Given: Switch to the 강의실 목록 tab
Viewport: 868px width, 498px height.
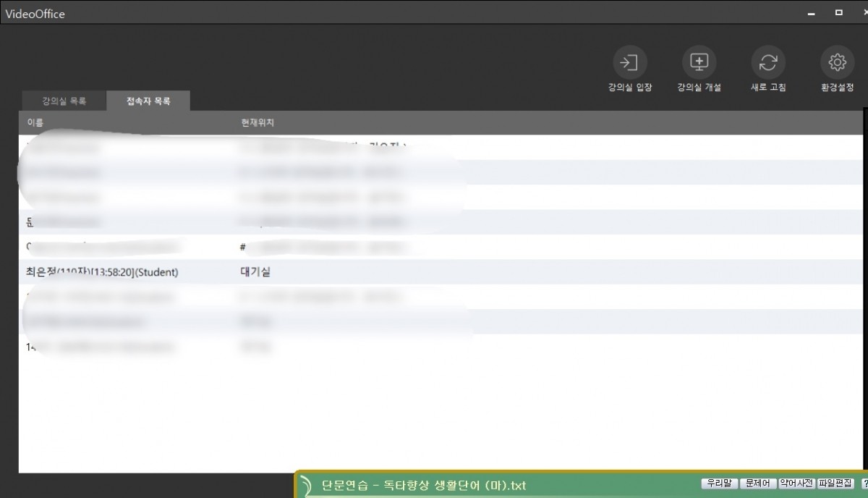Looking at the screenshot, I should (64, 101).
